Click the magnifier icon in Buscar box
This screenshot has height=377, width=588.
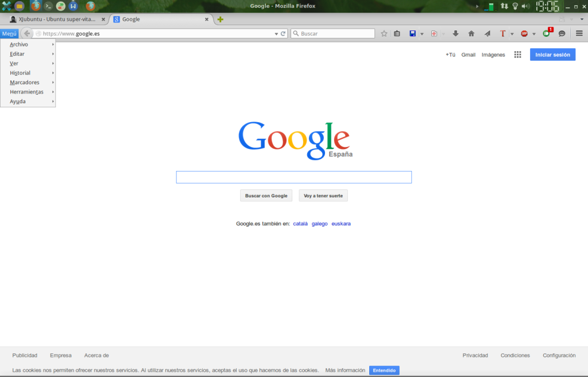tap(296, 34)
